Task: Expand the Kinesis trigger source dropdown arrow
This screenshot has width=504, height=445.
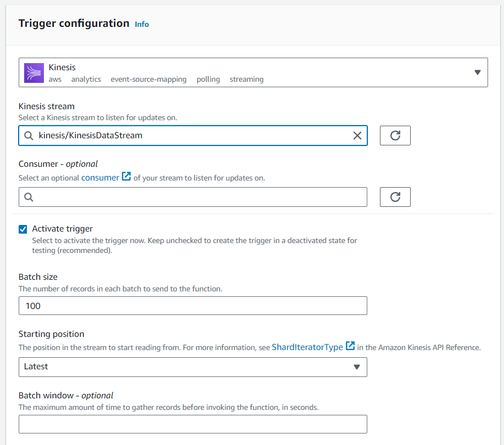Action: pyautogui.click(x=478, y=72)
